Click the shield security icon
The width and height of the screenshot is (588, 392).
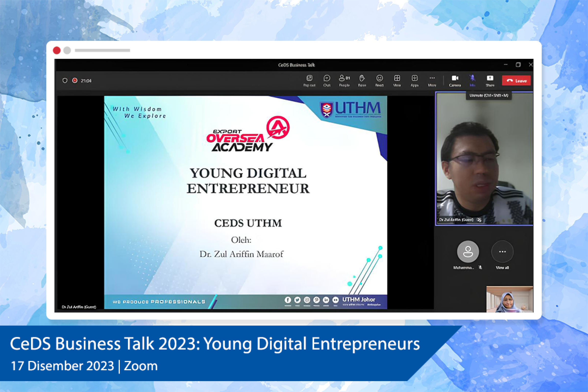click(x=65, y=81)
